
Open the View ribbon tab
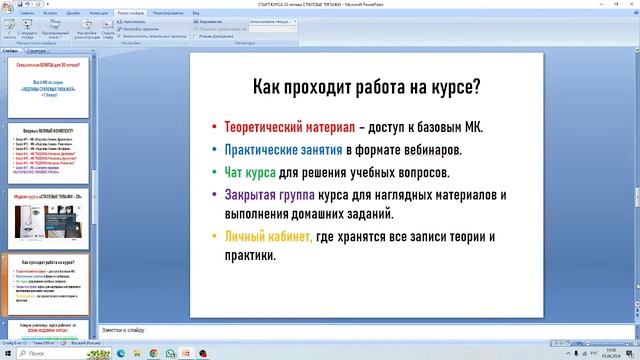coord(196,13)
